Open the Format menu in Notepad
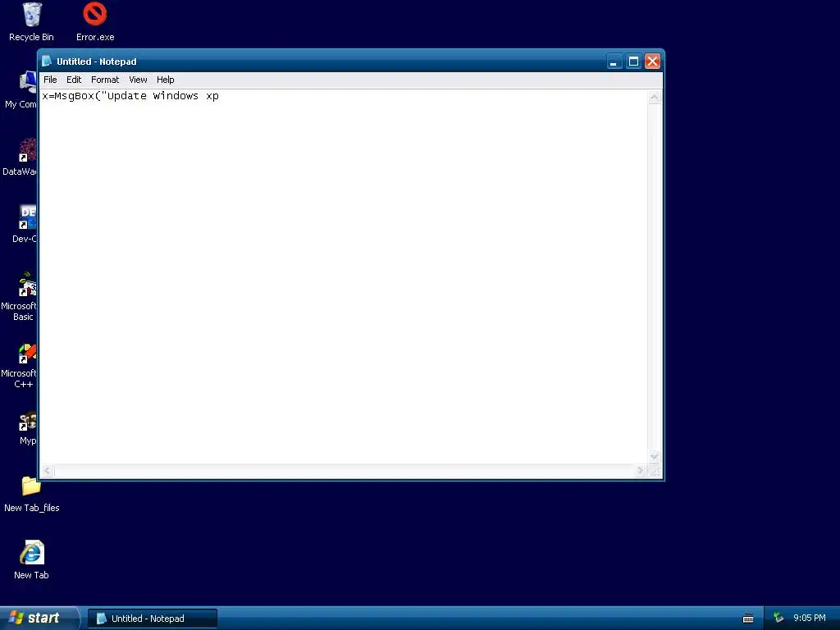Image resolution: width=840 pixels, height=630 pixels. click(x=105, y=80)
